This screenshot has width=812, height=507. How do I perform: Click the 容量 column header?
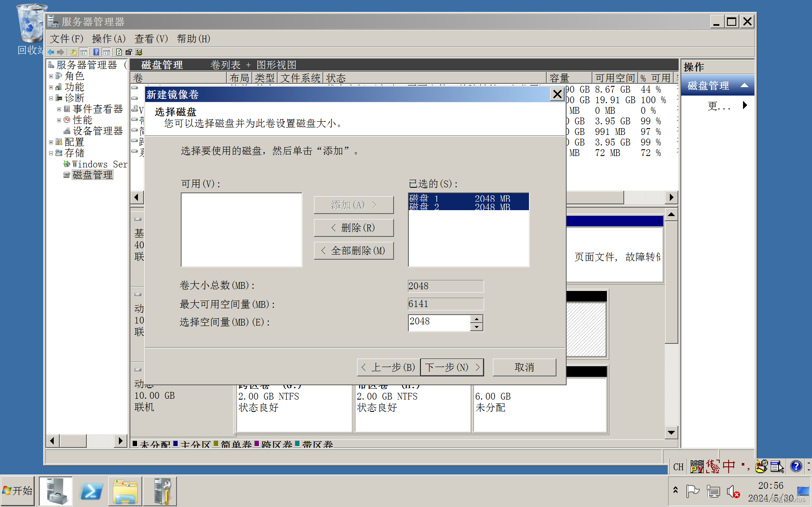point(569,78)
